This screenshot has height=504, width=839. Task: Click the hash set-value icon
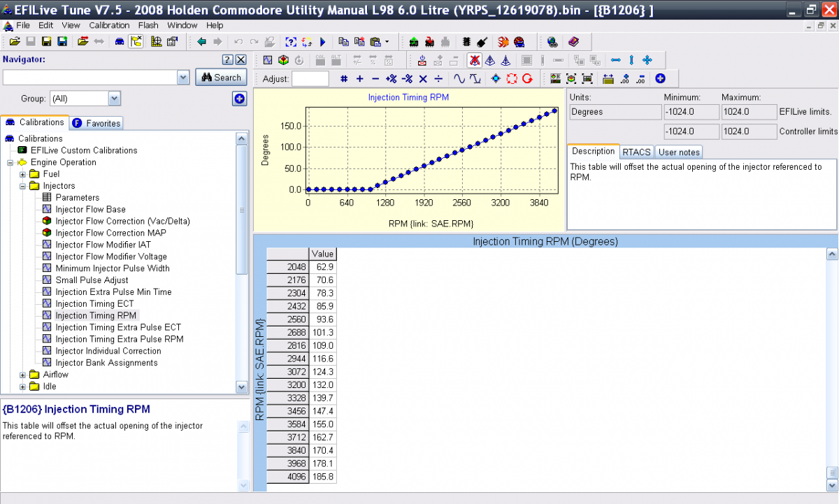pos(344,79)
